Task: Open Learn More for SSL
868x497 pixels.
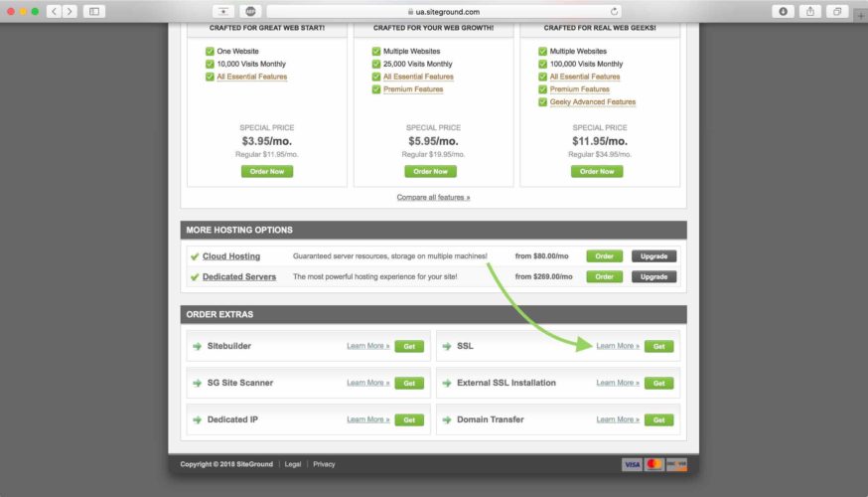Action: 618,346
